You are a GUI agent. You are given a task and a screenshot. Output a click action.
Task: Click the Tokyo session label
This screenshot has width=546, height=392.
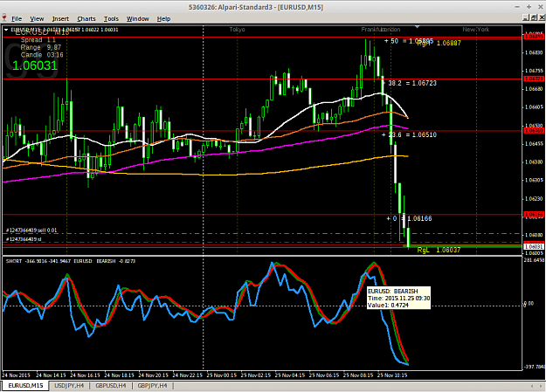click(x=237, y=30)
